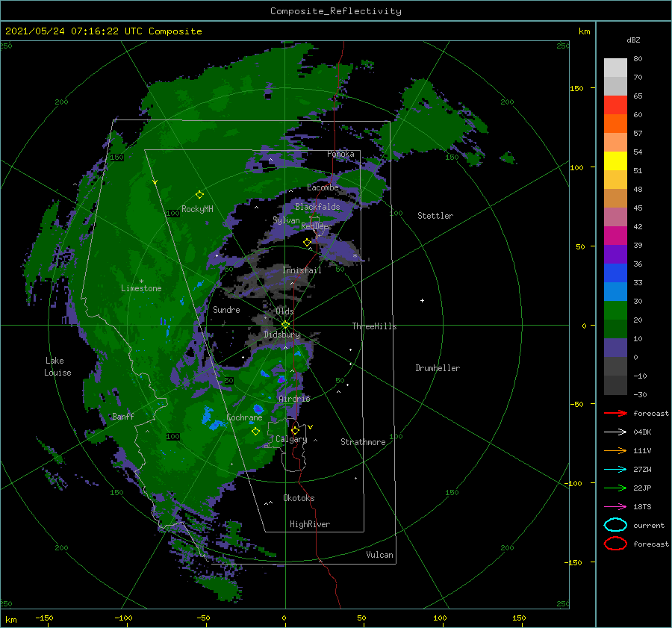Screen dimensions: 672x628
Task: Click the current legend label
Action: click(649, 525)
